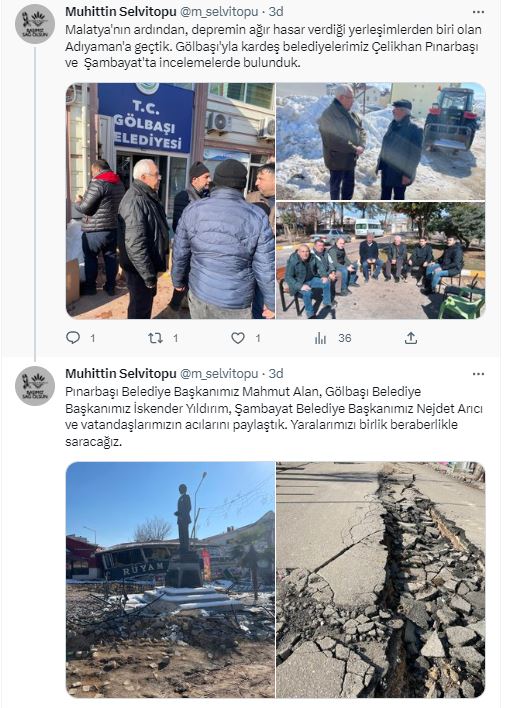This screenshot has width=515, height=708.
Task: Open the second tweet's profile avatar
Action: pos(35,386)
